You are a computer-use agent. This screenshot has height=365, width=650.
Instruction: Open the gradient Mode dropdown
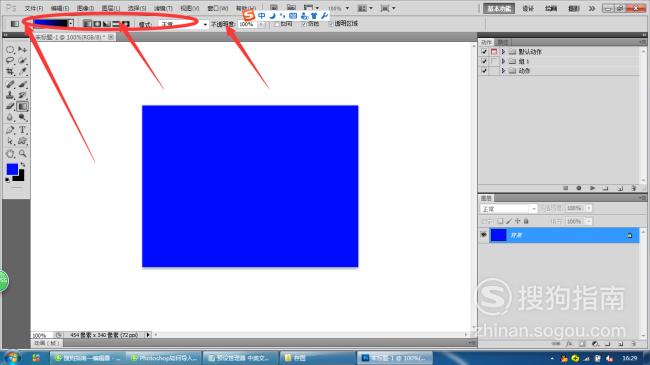point(184,24)
